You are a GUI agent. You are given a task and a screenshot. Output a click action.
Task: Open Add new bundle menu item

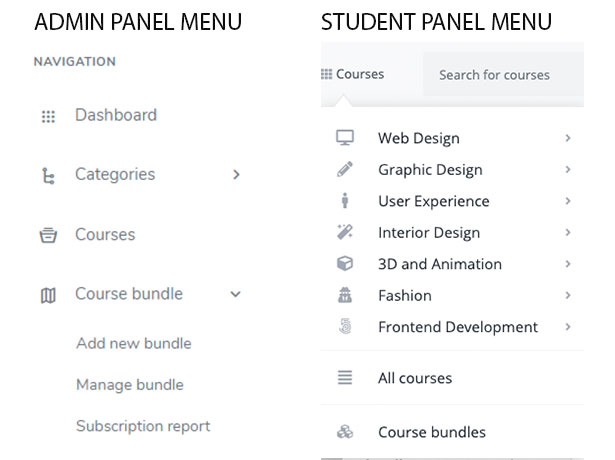click(133, 343)
